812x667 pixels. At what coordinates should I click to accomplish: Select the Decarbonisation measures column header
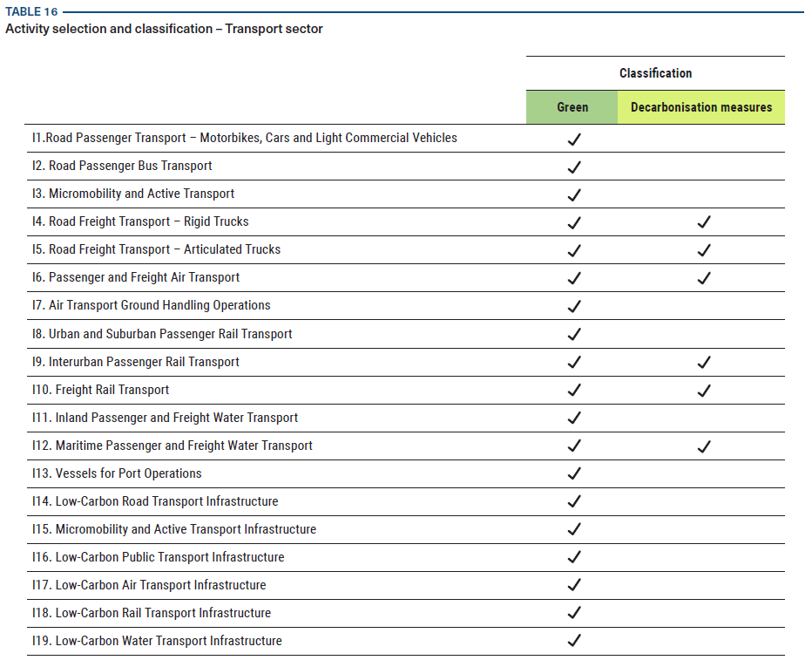tap(701, 107)
